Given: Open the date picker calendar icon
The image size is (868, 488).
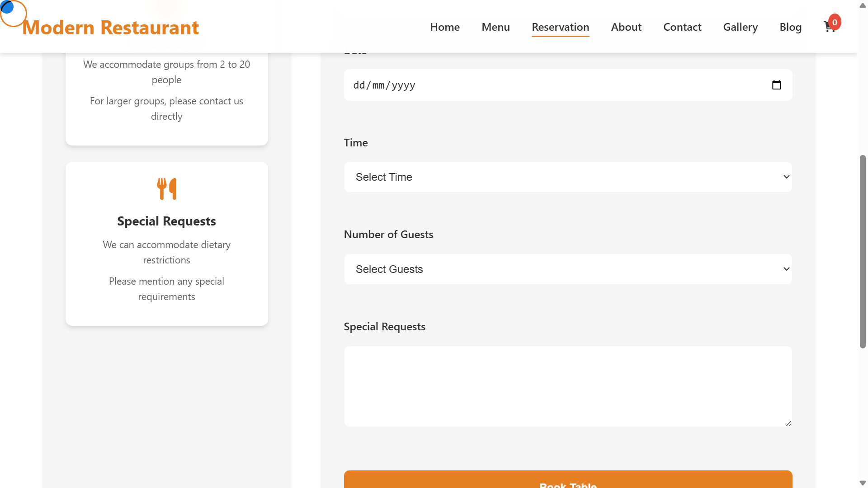Looking at the screenshot, I should (776, 85).
